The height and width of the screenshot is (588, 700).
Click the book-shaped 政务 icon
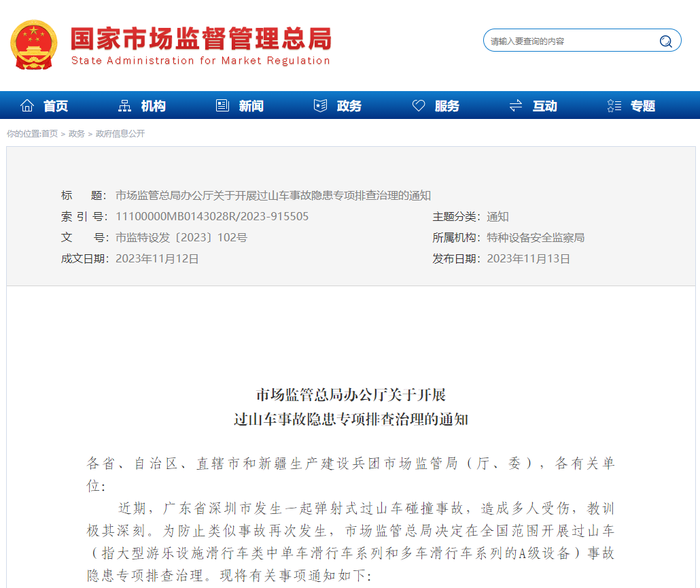(319, 105)
